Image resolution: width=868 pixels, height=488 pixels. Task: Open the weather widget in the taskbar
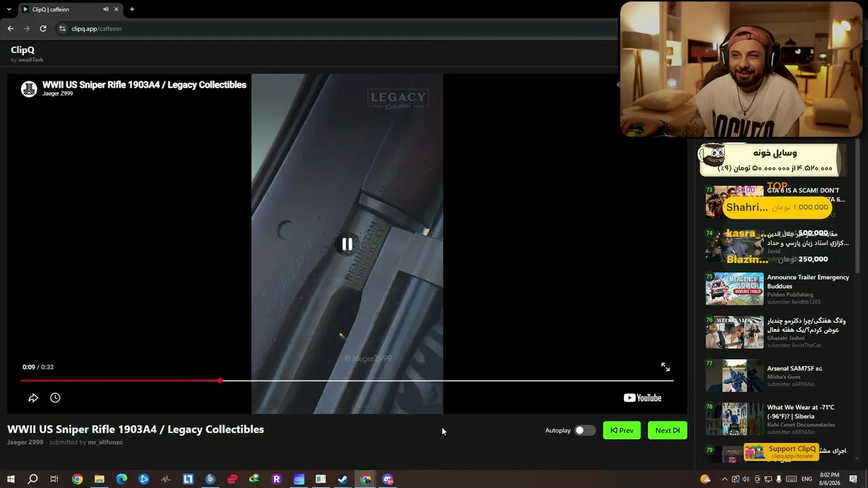[x=705, y=479]
